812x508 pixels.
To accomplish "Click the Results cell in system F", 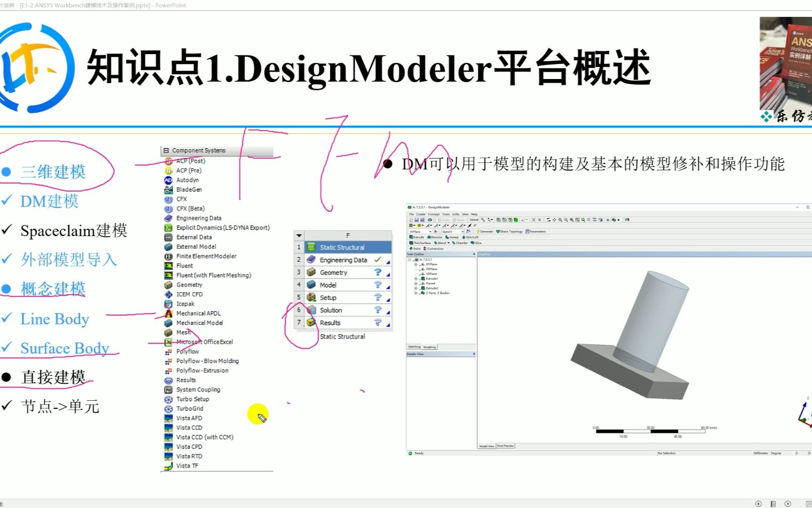I will pos(348,323).
